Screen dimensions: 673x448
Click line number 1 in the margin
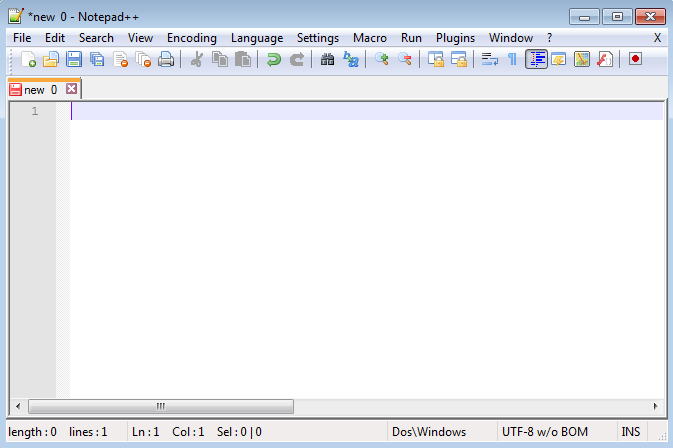(x=35, y=112)
